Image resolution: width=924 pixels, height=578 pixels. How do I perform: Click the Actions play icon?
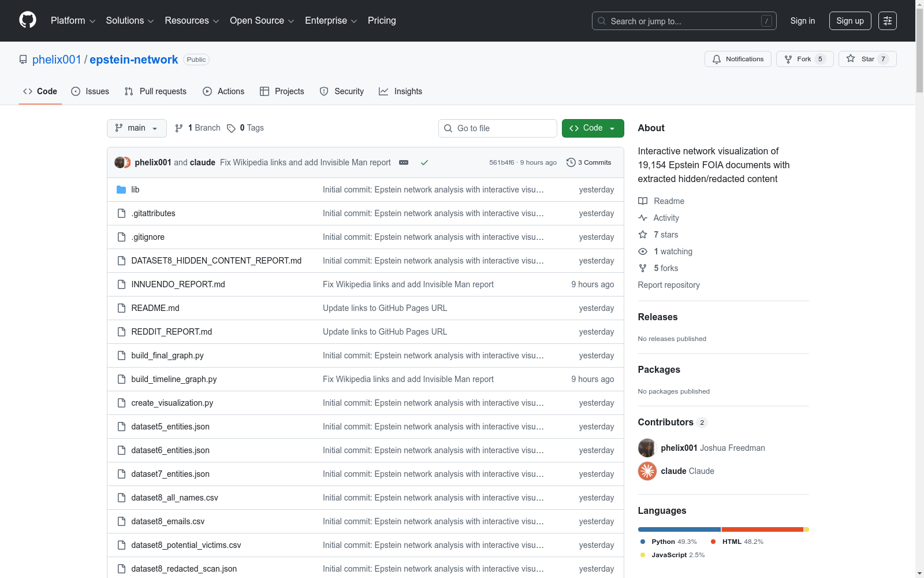point(207,91)
